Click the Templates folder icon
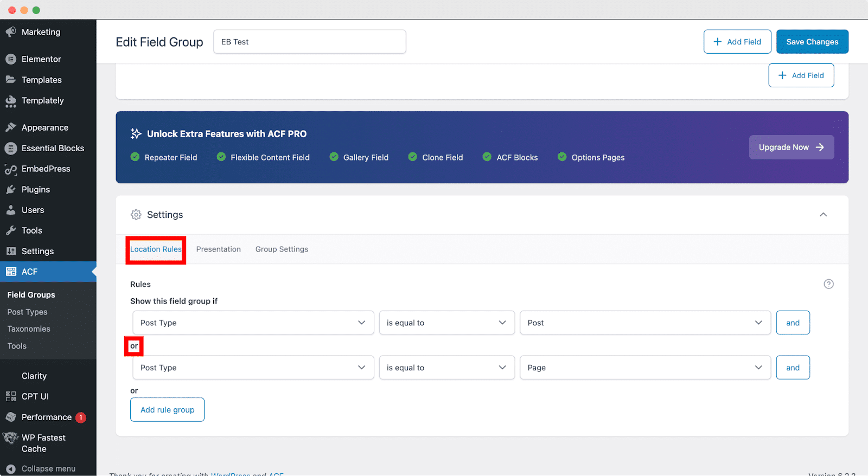 pyautogui.click(x=11, y=80)
